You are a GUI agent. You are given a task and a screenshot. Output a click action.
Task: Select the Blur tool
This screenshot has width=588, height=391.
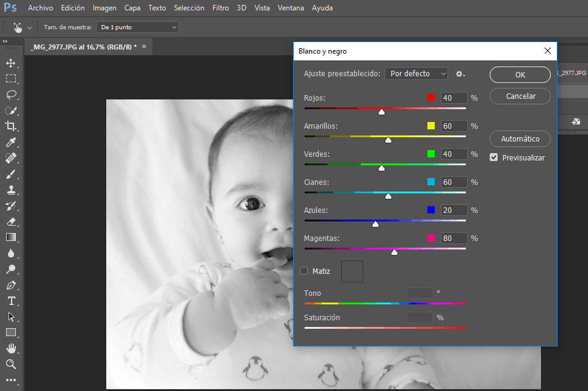[11, 254]
